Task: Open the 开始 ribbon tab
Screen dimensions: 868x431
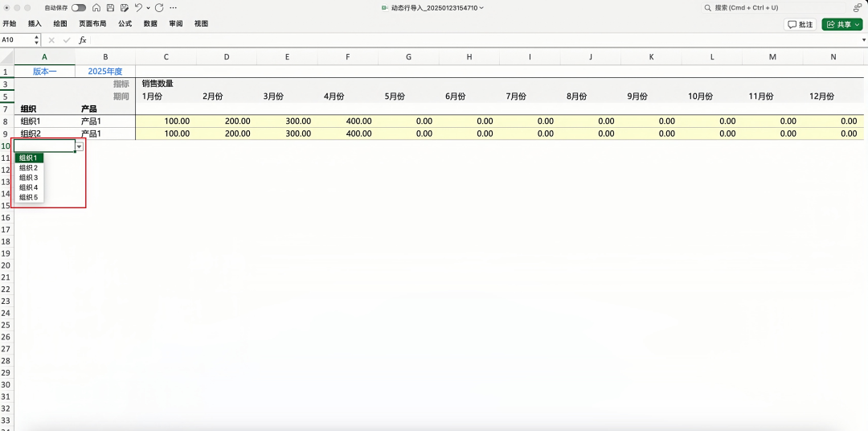Action: 10,24
